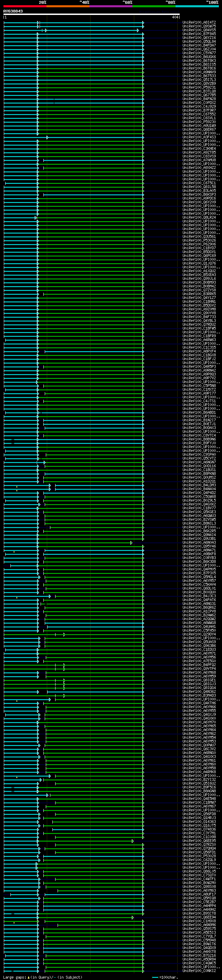Image resolution: width=222 pixels, height=980 pixels.
Task: Open hit UniRef100_Q5QL84
Action: (x=199, y=41)
